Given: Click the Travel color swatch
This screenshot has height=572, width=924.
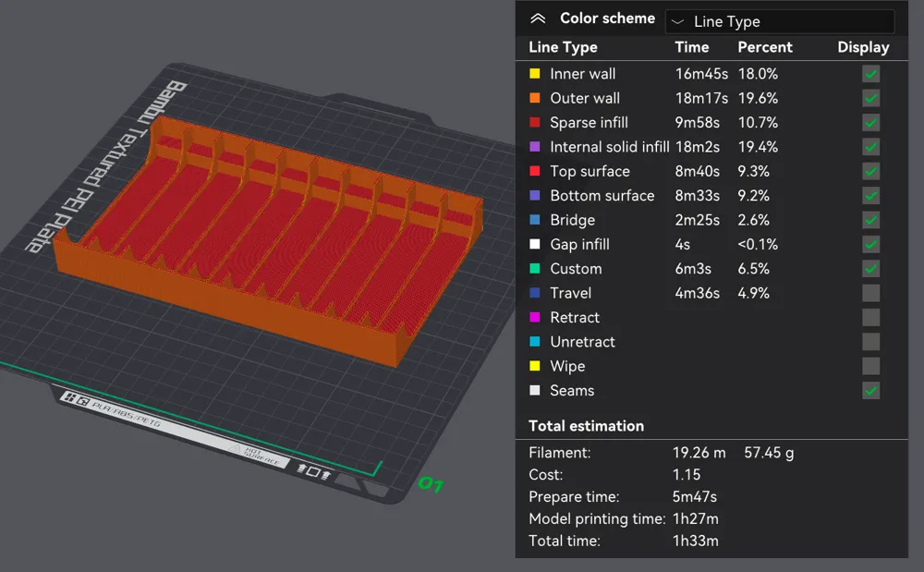Looking at the screenshot, I should [534, 293].
